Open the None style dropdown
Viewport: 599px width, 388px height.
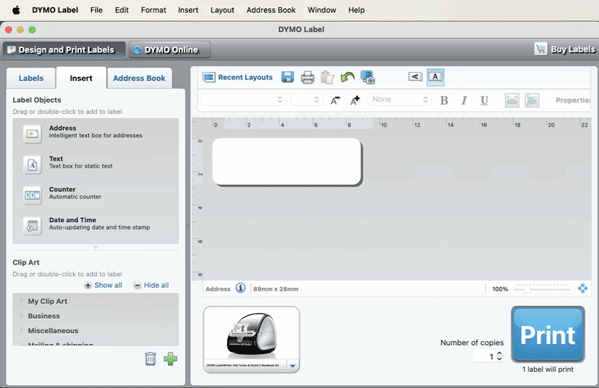(x=399, y=100)
